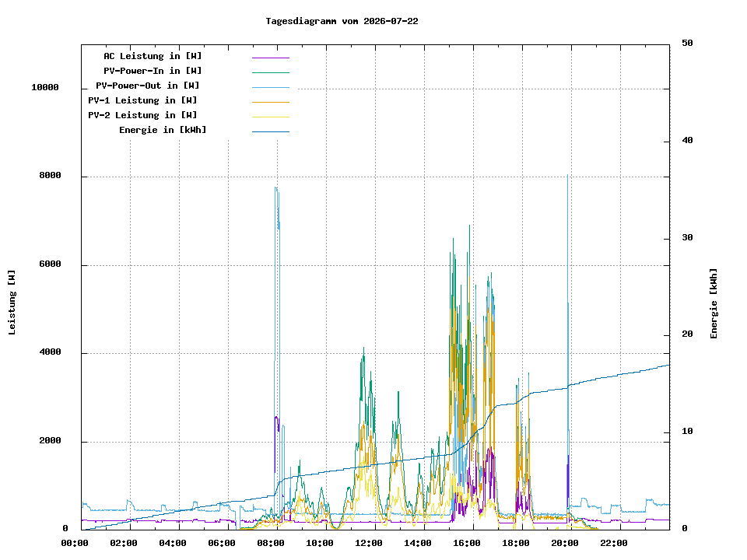This screenshot has width=747, height=560.
Task: Click the 20:00 time axis label
Action: 565,543
